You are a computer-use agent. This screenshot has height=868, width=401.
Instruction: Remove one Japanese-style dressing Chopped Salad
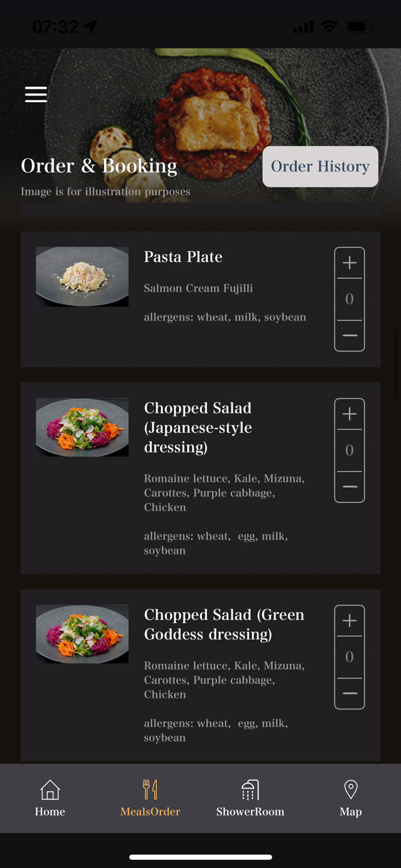(x=349, y=487)
